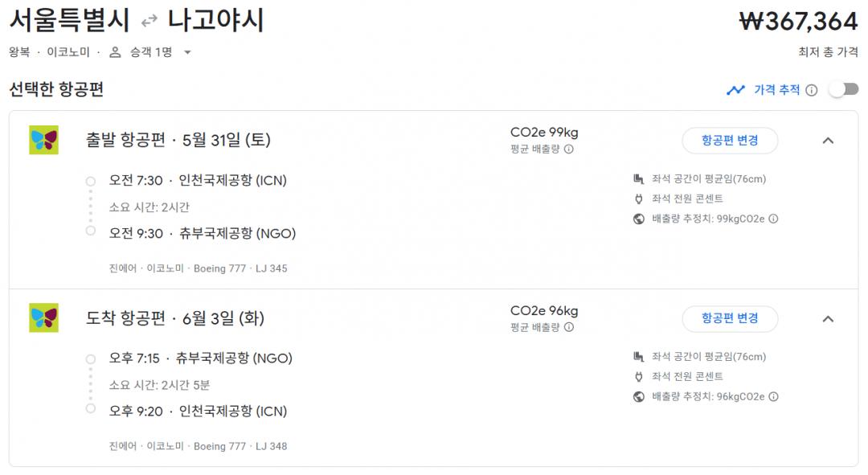868x475 pixels.
Task: Enable the 가격 추적 toggle switch
Action: click(844, 90)
